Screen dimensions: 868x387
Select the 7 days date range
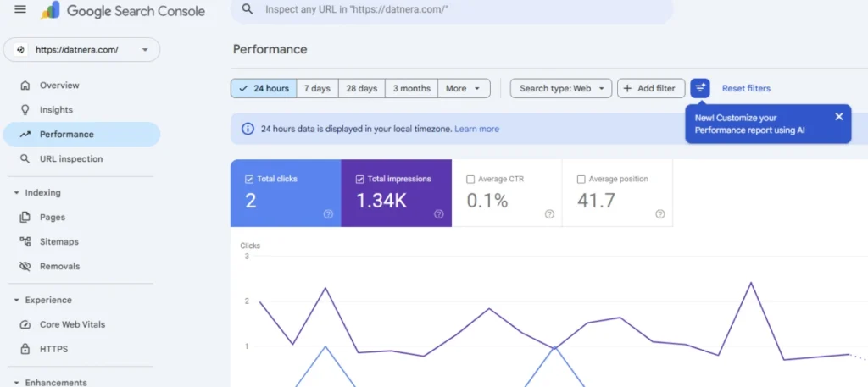point(317,88)
